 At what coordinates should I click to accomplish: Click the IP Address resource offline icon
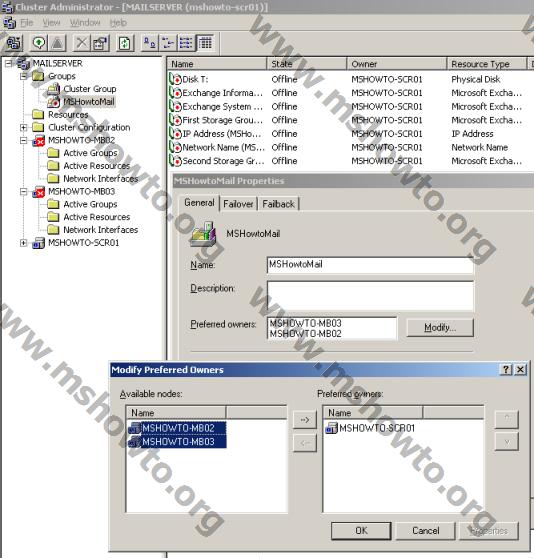click(175, 134)
